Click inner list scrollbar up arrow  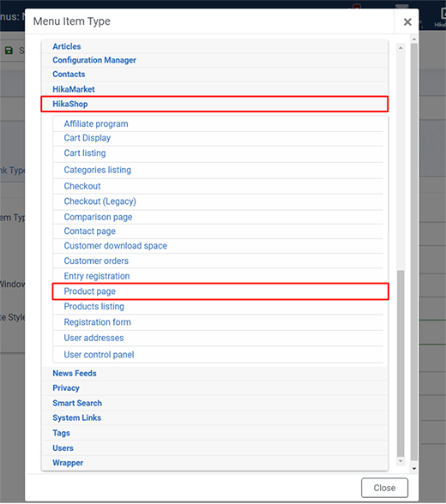click(x=401, y=48)
